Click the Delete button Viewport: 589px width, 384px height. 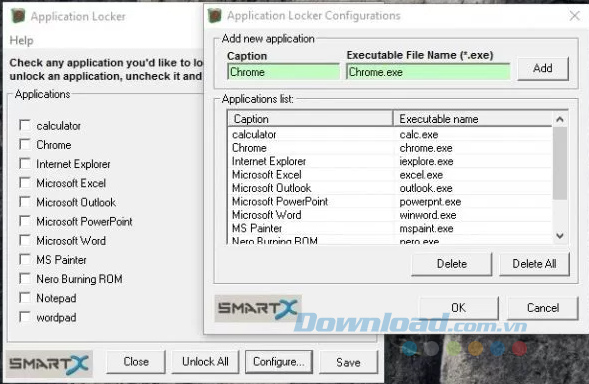click(452, 264)
